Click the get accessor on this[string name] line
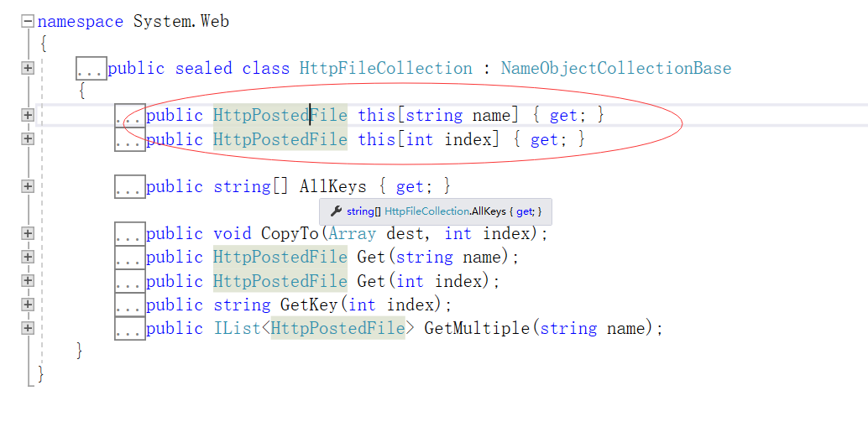This screenshot has height=448, width=868. point(563,115)
